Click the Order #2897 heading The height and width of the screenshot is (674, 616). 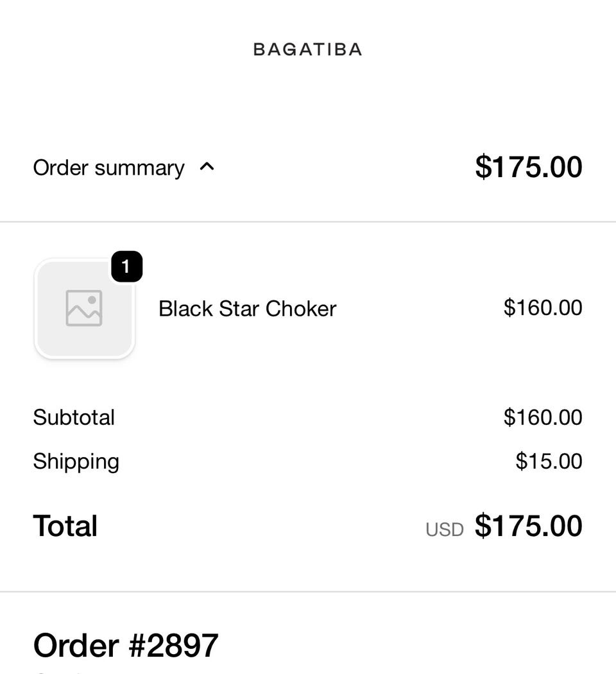click(125, 646)
